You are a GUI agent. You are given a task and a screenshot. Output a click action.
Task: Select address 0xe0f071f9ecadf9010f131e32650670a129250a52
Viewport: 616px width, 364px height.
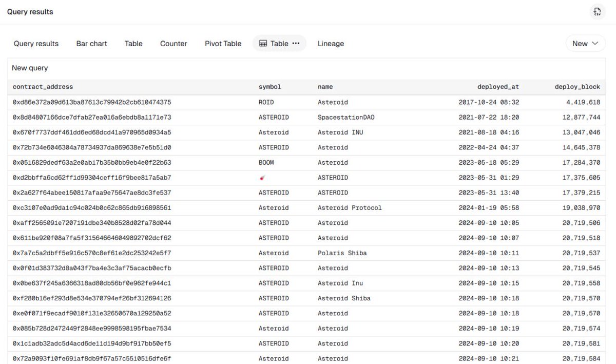pyautogui.click(x=92, y=313)
